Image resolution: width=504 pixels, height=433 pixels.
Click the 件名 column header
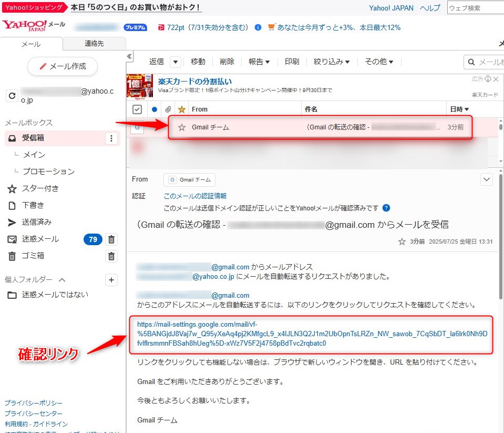pos(311,109)
